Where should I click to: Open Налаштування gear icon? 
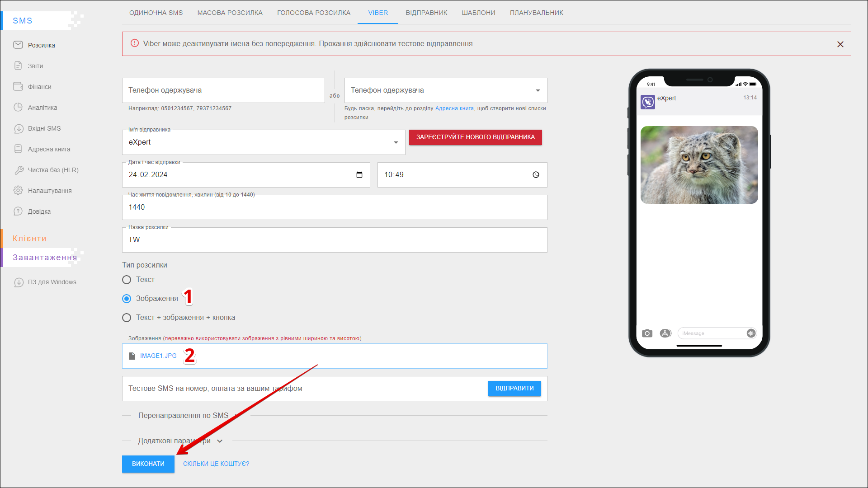click(18, 190)
